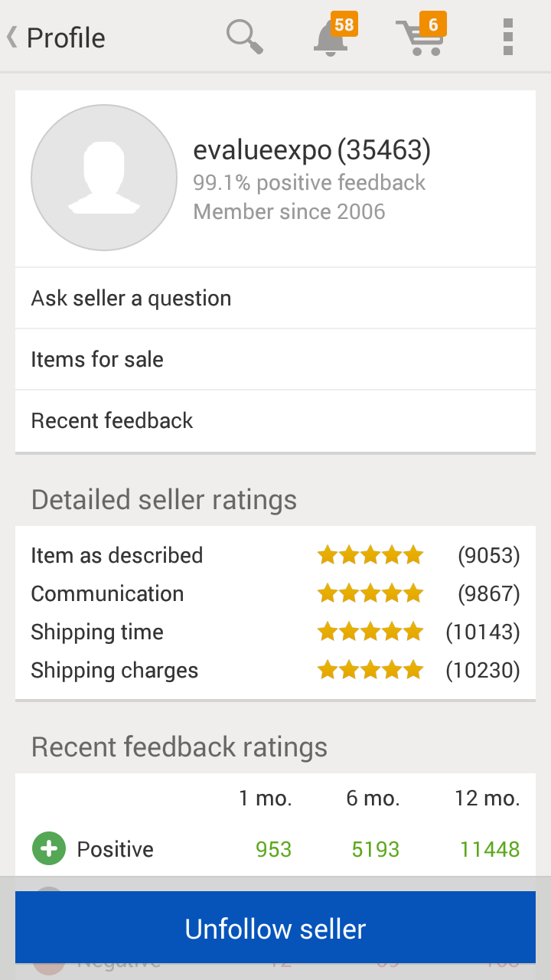Viewport: 551px width, 980px height.
Task: Tap seller name evalueexpo
Action: coord(262,151)
